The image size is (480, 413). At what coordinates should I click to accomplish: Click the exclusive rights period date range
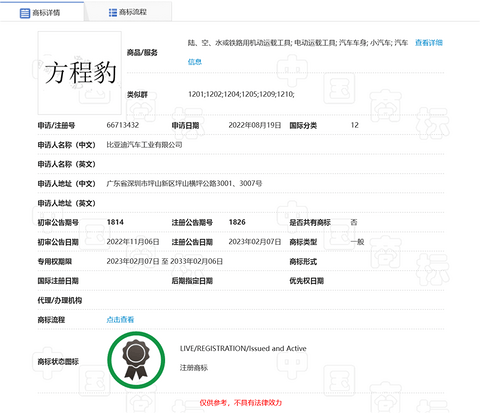click(165, 261)
